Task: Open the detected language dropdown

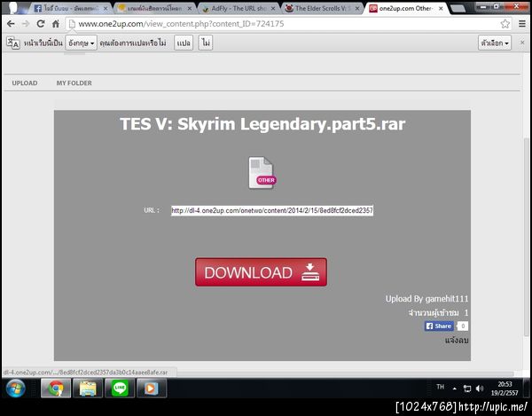Action: [81, 43]
